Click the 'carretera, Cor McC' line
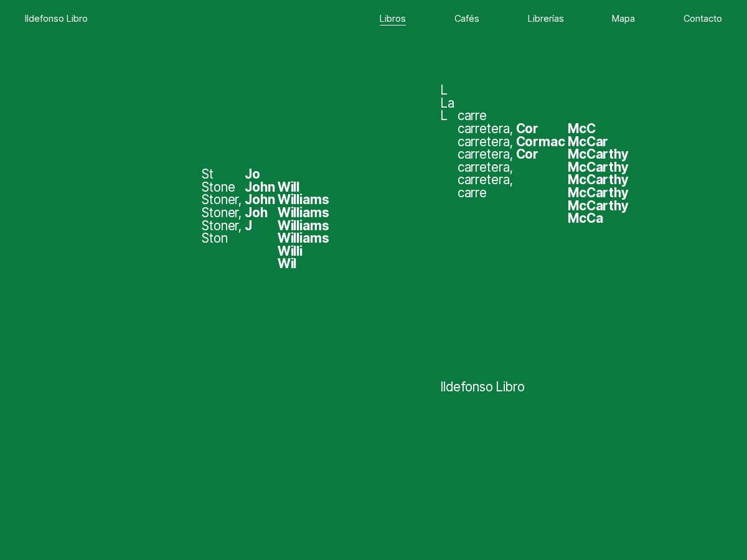747x560 pixels. click(x=527, y=129)
